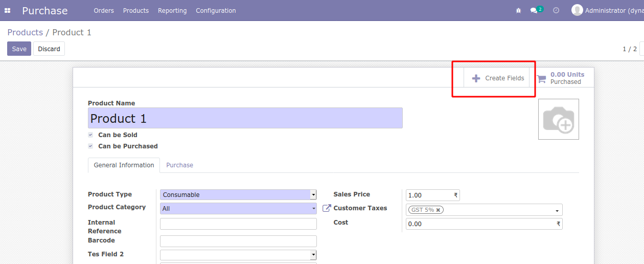Click the plus icon on Create Fields
The width and height of the screenshot is (644, 264).
tap(476, 78)
